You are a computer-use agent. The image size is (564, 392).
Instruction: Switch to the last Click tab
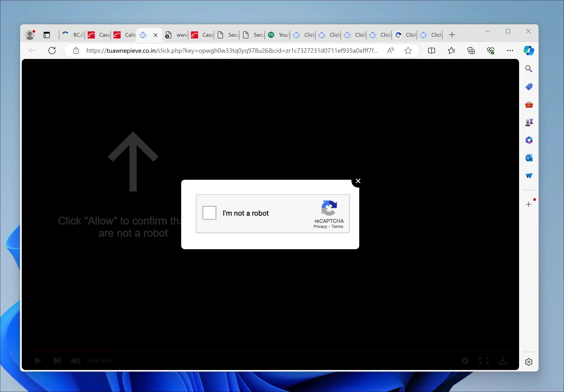tap(431, 35)
